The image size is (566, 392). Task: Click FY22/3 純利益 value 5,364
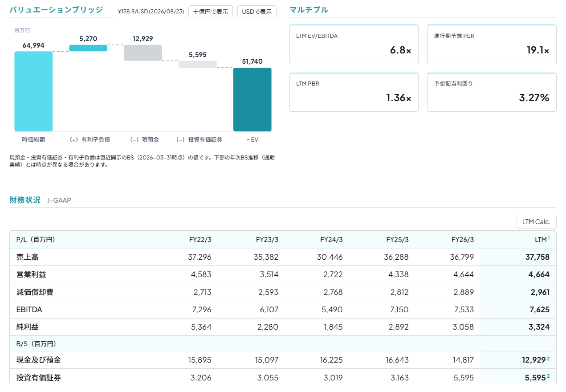click(x=201, y=327)
